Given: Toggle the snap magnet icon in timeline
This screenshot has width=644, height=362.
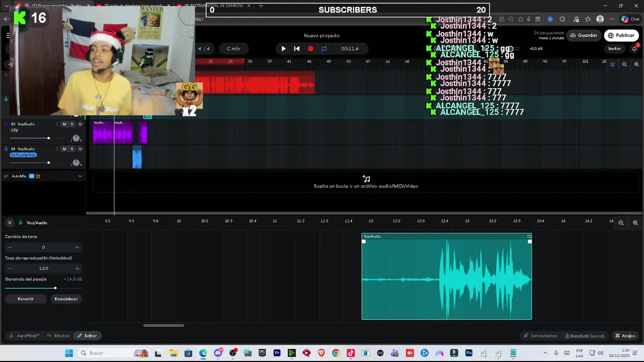Looking at the screenshot, I should [612, 64].
